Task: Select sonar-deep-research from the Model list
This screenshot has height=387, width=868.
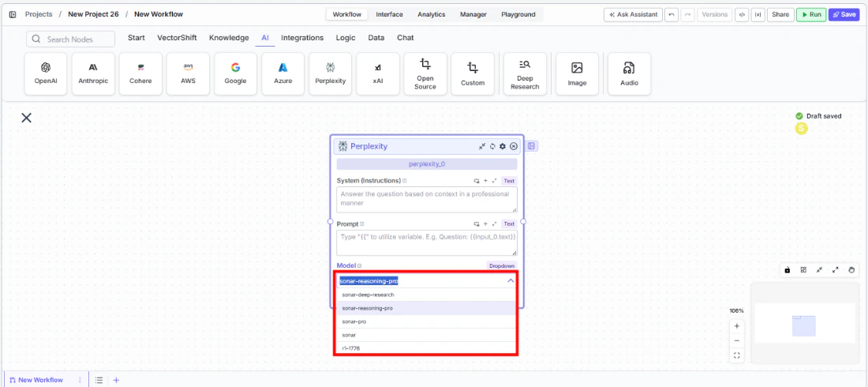Action: pyautogui.click(x=427, y=295)
